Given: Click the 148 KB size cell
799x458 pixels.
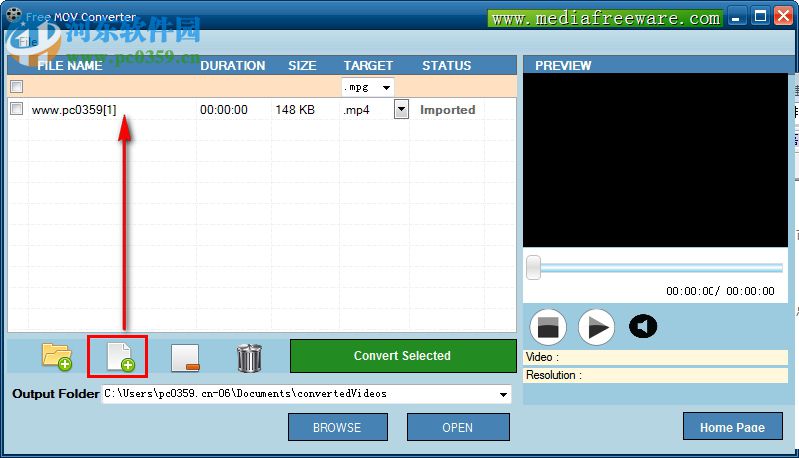Looking at the screenshot, I should [295, 110].
